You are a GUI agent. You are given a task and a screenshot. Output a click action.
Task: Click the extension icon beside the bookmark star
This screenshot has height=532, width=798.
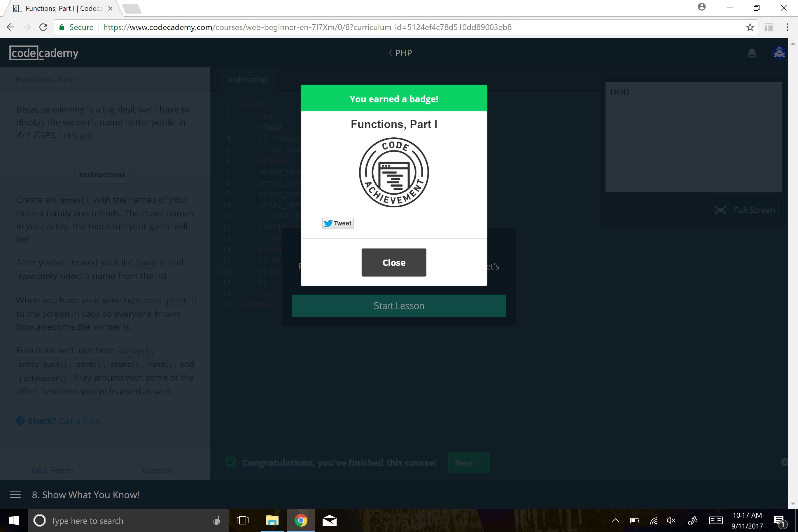tap(769, 27)
